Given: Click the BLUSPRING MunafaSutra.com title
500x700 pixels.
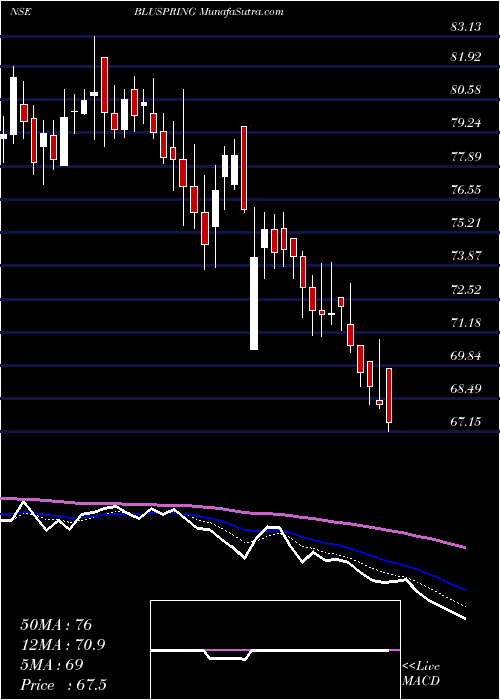Looking at the screenshot, I should tap(209, 12).
